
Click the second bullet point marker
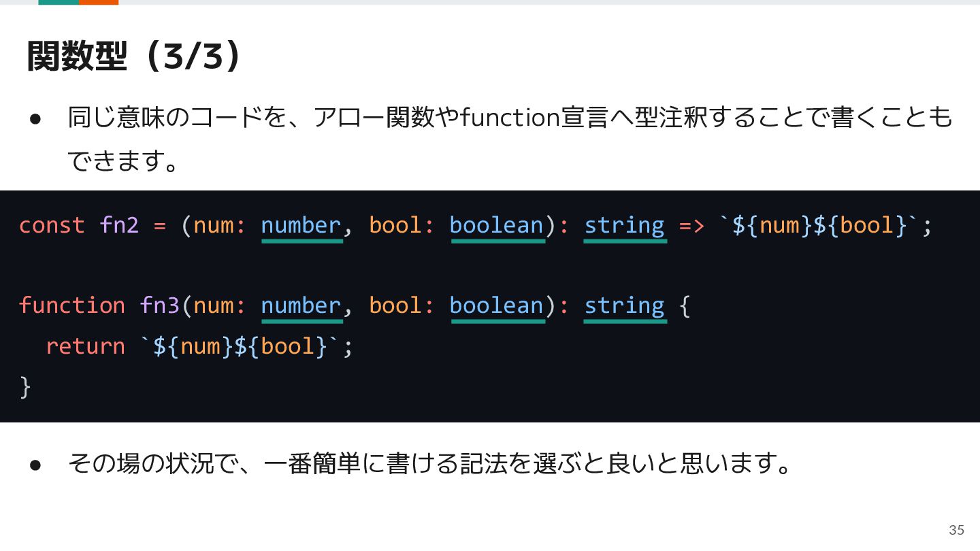36,465
